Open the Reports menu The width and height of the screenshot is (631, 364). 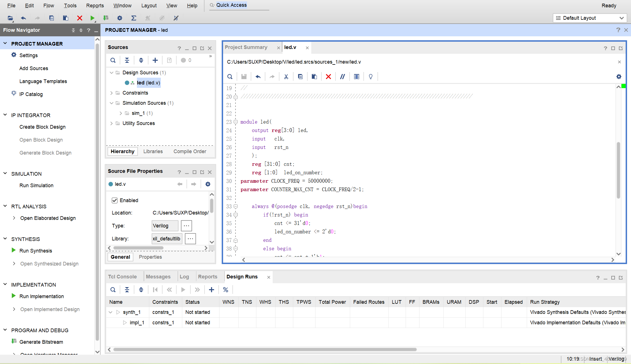pos(95,5)
